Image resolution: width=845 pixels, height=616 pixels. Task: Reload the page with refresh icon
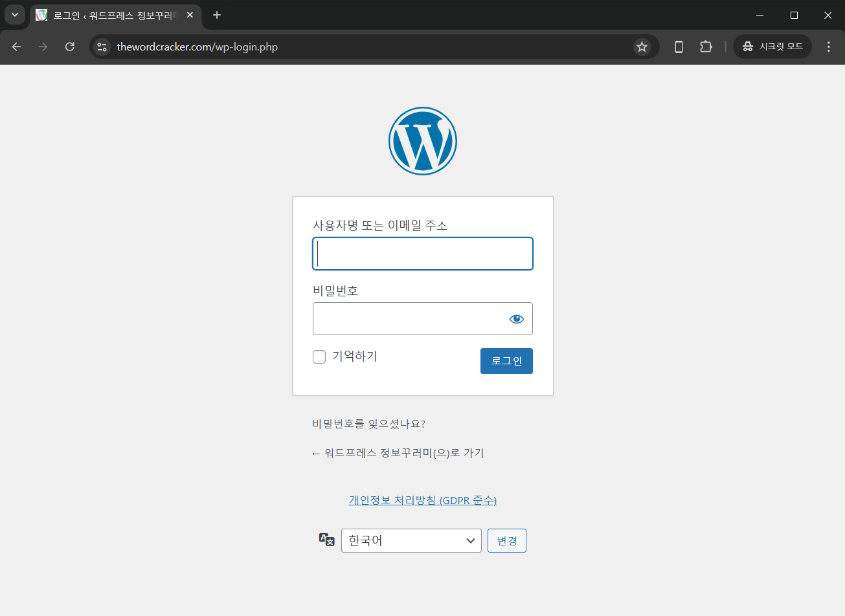[x=70, y=47]
